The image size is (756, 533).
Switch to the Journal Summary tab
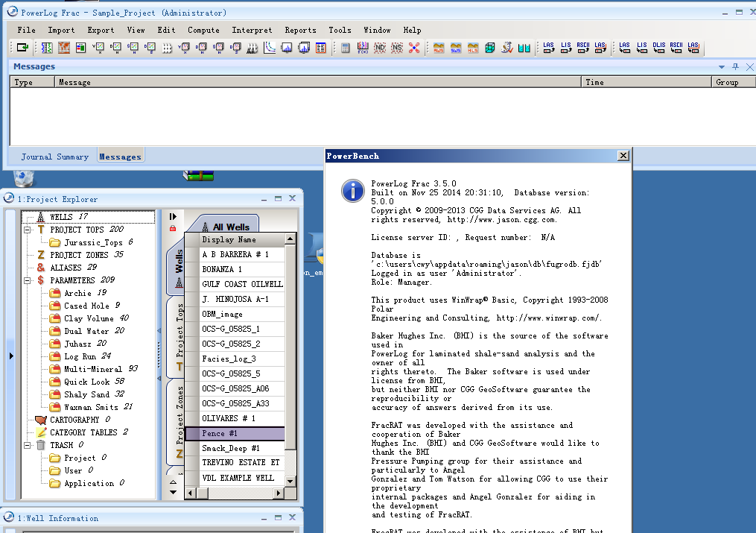54,157
